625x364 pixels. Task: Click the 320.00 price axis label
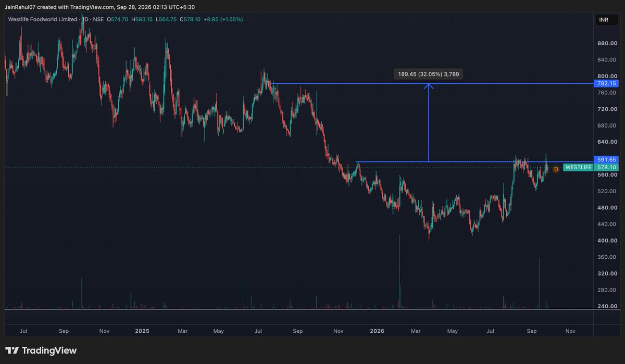[607, 274]
